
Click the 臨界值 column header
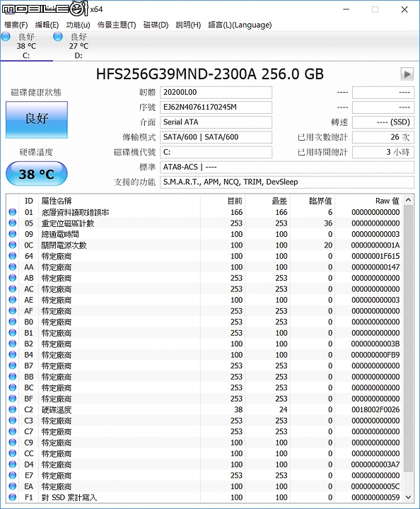click(313, 201)
